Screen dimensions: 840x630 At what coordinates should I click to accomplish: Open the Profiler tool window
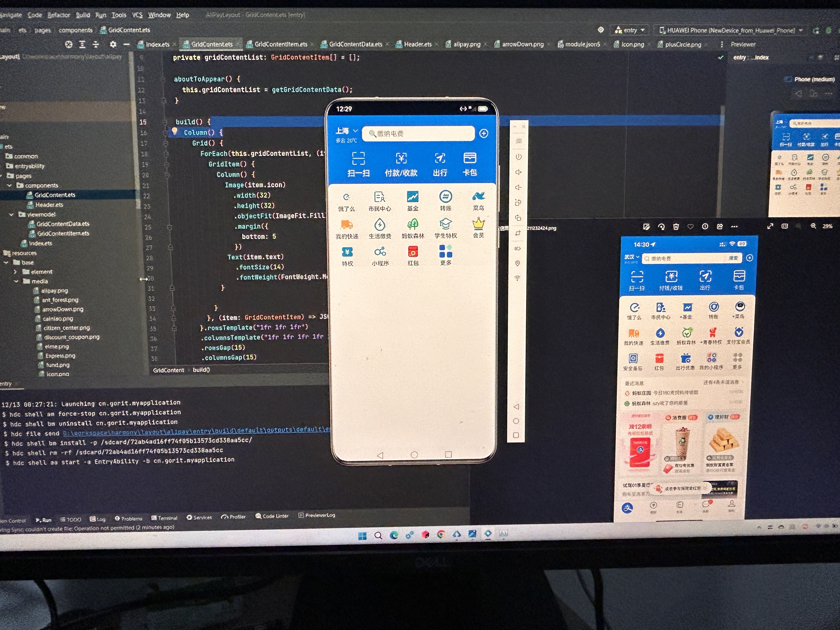pyautogui.click(x=234, y=517)
